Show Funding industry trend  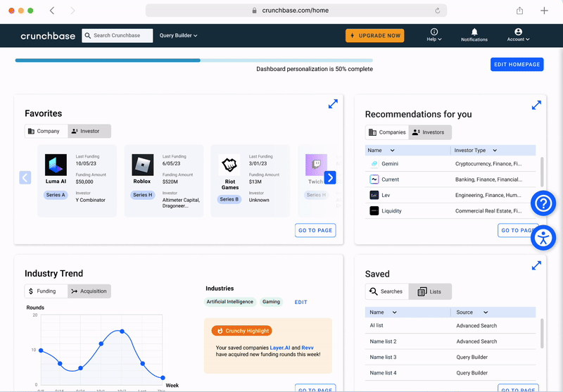[x=46, y=291]
